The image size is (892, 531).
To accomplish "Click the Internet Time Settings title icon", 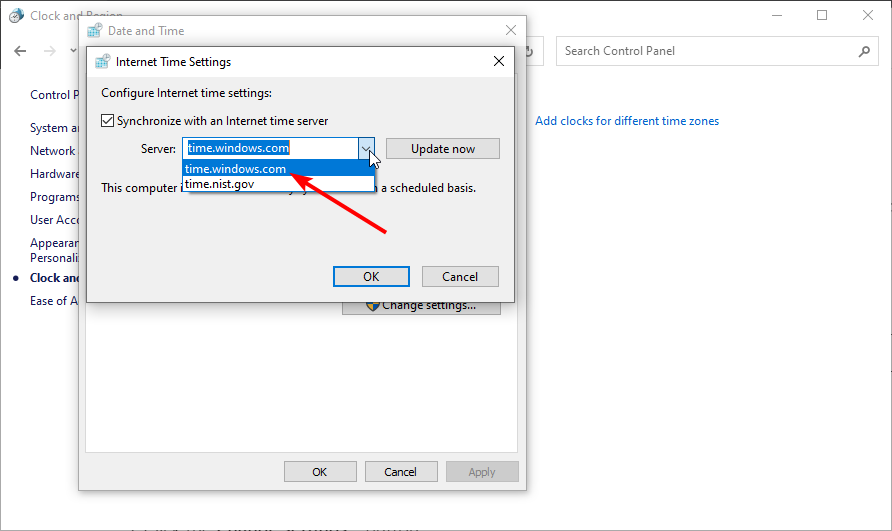I will click(x=102, y=61).
